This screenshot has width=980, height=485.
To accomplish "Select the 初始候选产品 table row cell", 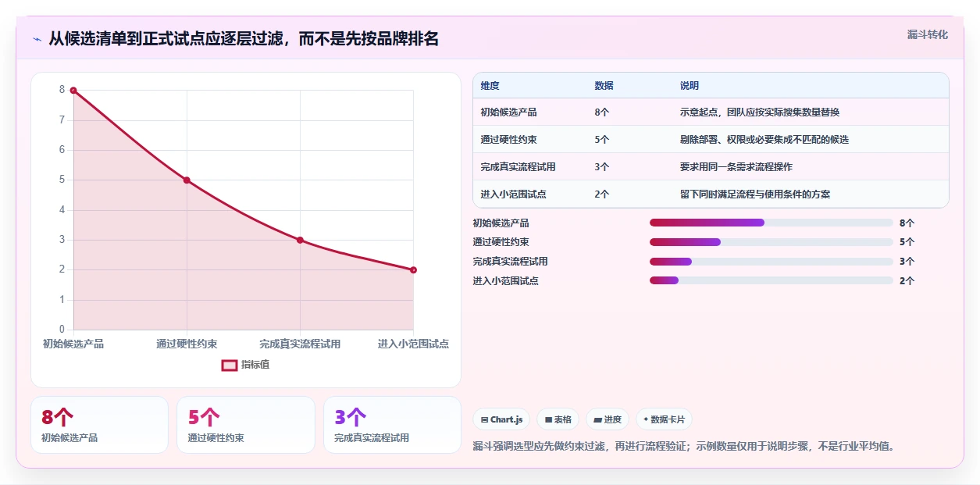I will click(508, 112).
